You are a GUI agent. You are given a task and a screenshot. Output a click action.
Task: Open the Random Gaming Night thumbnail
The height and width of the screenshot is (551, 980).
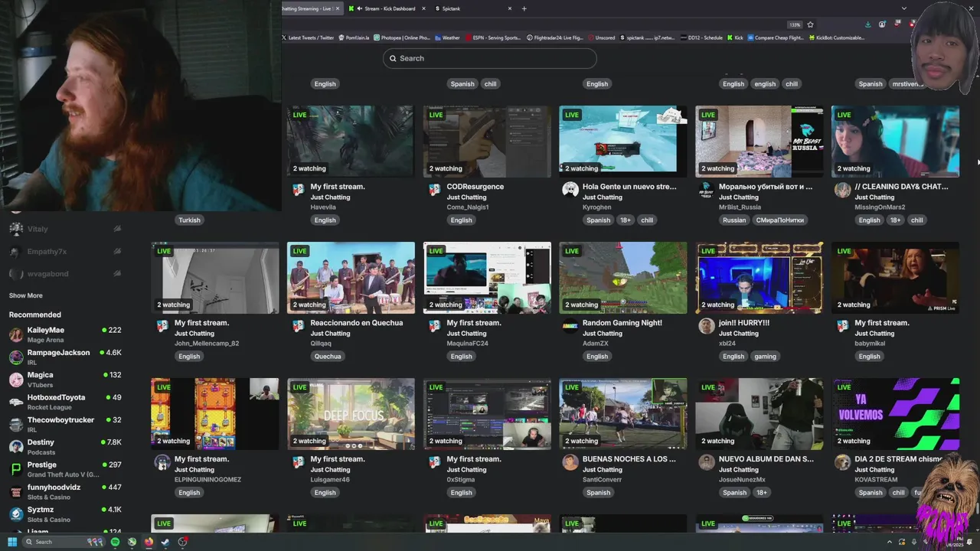(623, 278)
